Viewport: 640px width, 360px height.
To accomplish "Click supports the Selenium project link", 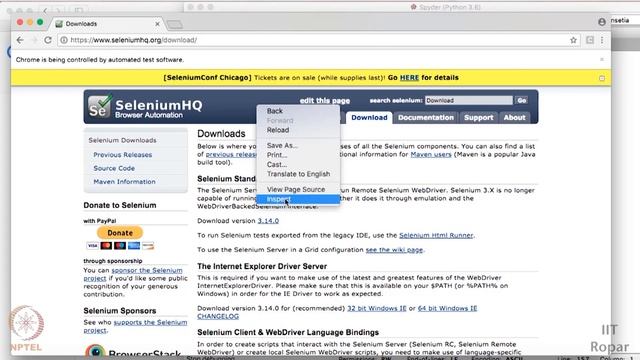I will coord(150,322).
